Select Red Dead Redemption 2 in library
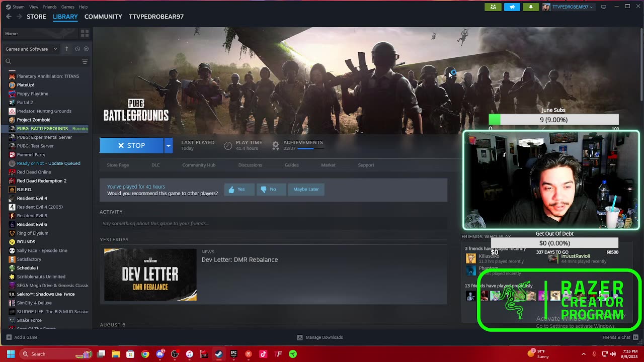The image size is (644, 362). pos(42,181)
